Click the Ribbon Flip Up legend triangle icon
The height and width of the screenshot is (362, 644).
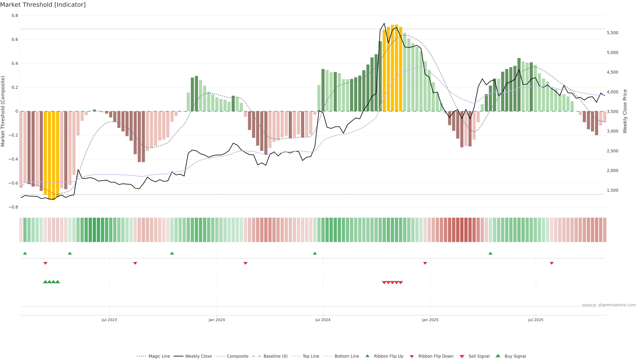[x=367, y=356]
